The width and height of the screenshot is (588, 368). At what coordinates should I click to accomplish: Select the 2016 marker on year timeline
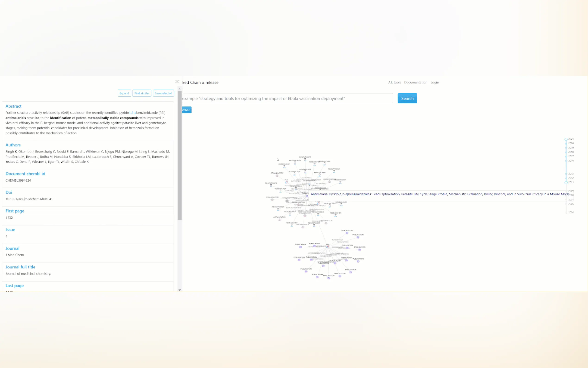(566, 161)
